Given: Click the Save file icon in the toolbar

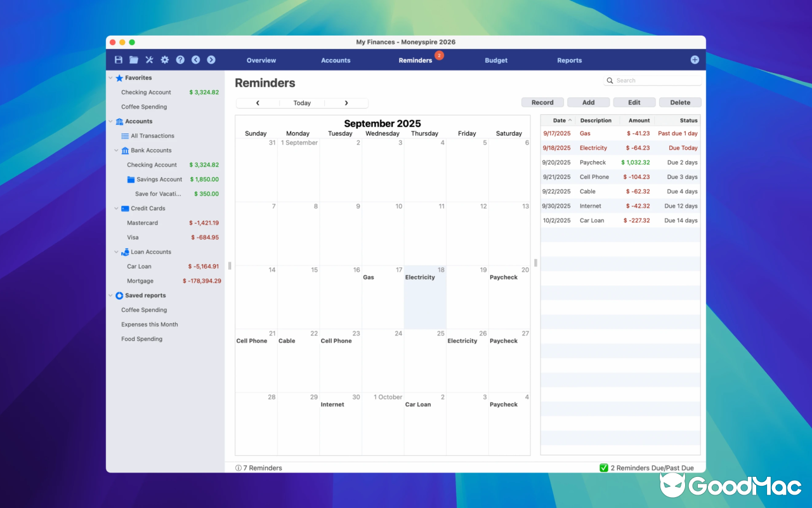Looking at the screenshot, I should [118, 60].
